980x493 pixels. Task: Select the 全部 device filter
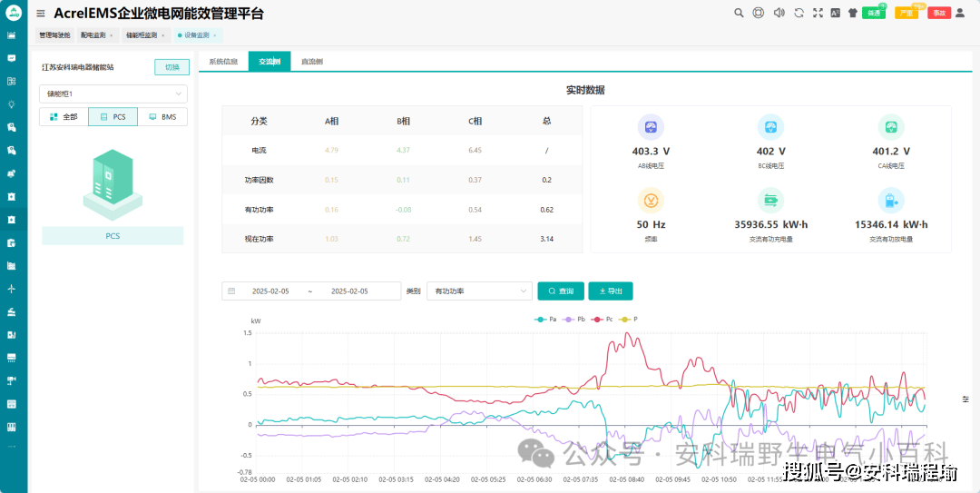(64, 117)
